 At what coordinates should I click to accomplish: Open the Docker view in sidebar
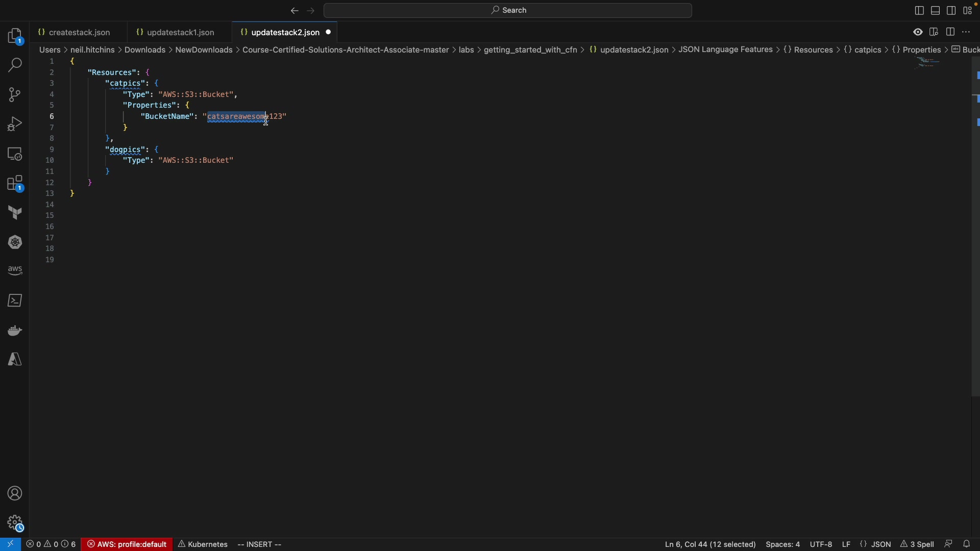click(15, 331)
